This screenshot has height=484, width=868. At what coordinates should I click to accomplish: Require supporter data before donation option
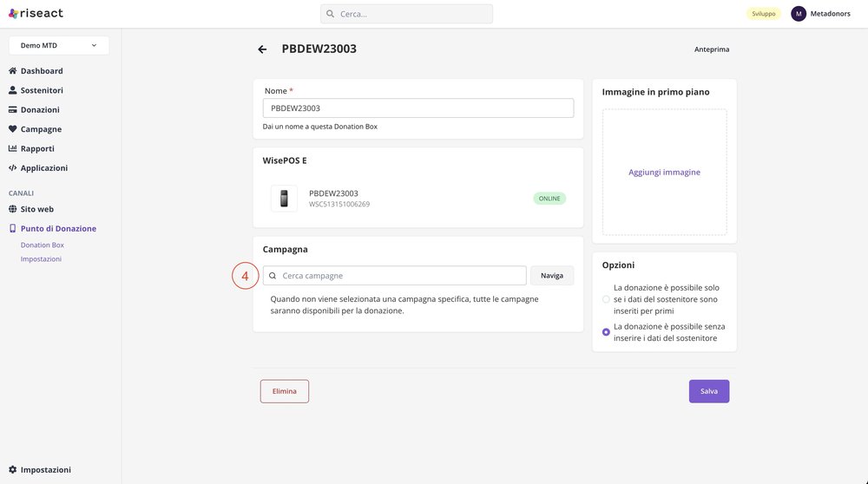coord(606,299)
